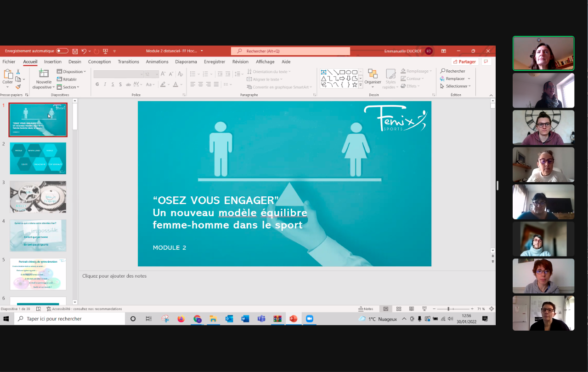Open Zoom app from taskbar

[x=309, y=319]
